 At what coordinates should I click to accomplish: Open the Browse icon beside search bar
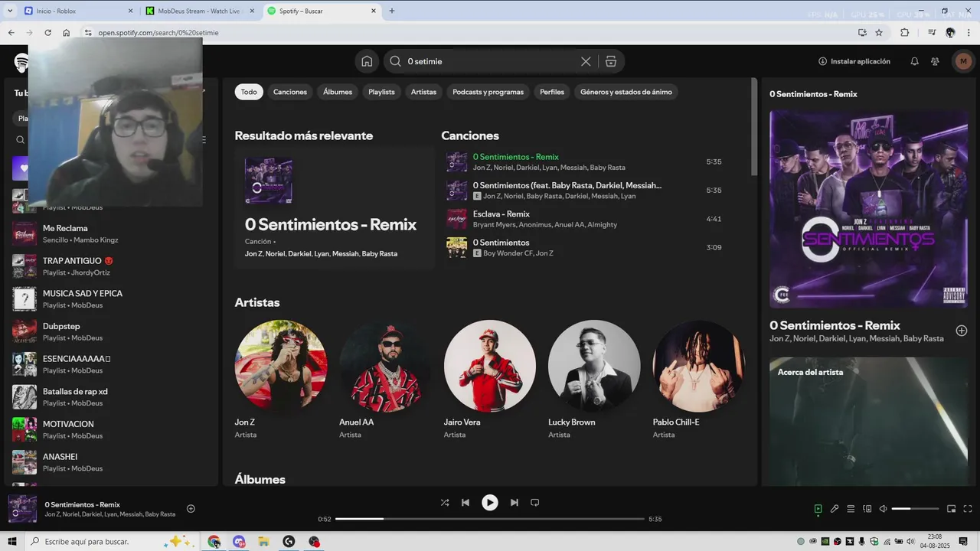(x=611, y=61)
